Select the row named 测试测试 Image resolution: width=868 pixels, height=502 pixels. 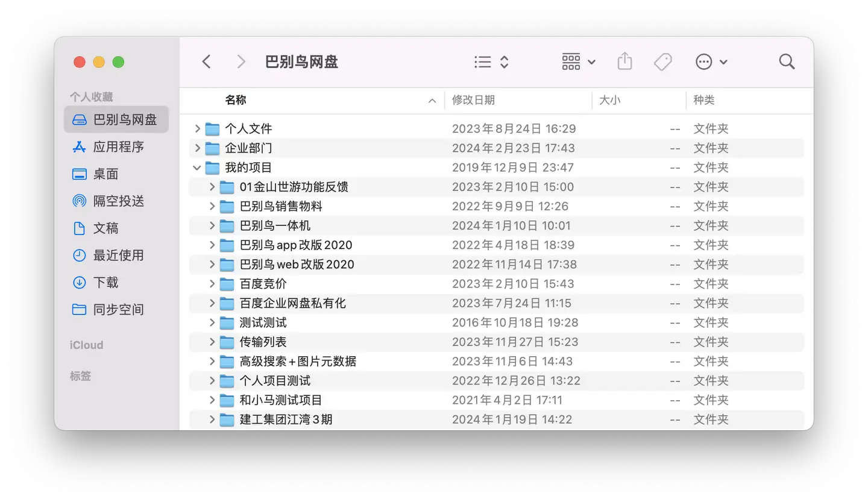(497, 322)
